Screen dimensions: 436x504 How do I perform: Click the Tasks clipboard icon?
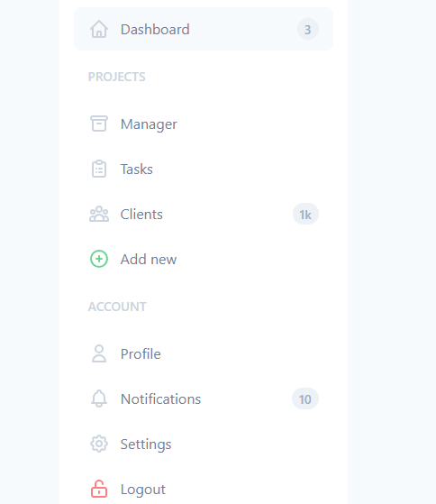pos(99,169)
